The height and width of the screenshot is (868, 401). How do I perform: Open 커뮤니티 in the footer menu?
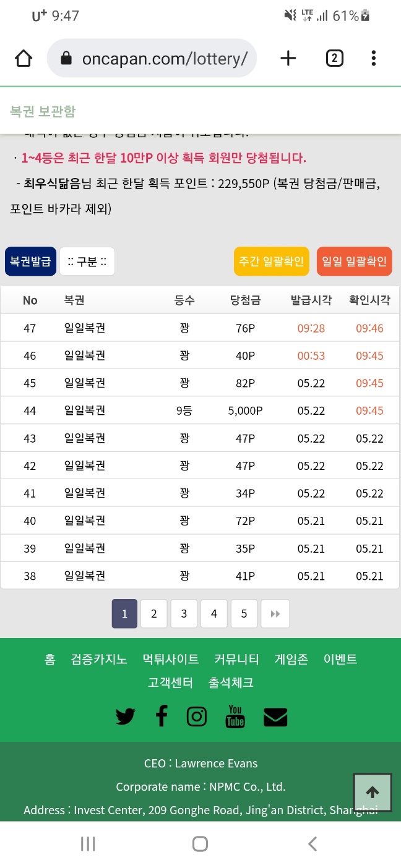click(237, 659)
